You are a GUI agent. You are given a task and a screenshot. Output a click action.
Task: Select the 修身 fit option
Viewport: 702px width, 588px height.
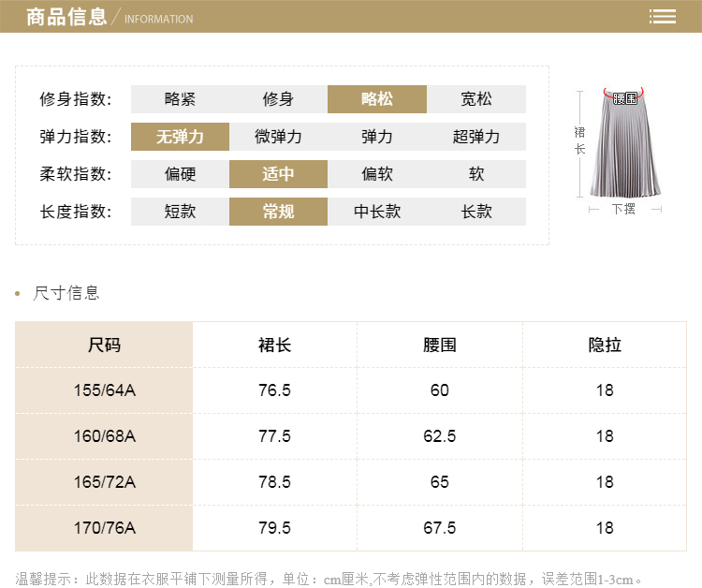(278, 99)
